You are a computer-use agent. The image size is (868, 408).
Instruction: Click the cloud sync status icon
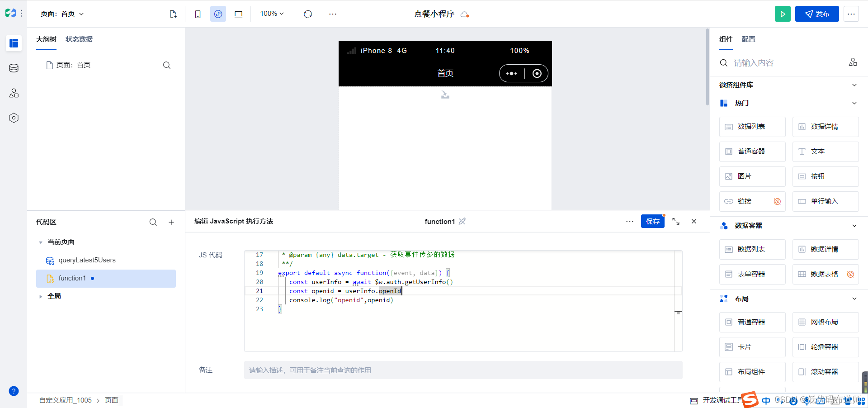click(465, 14)
